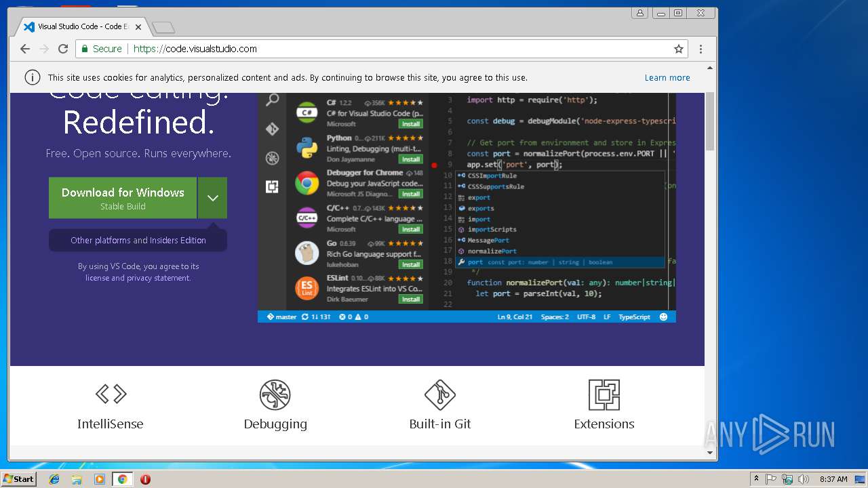Click the scrollbar down arrow
This screenshot has height=488, width=868.
pos(710,452)
